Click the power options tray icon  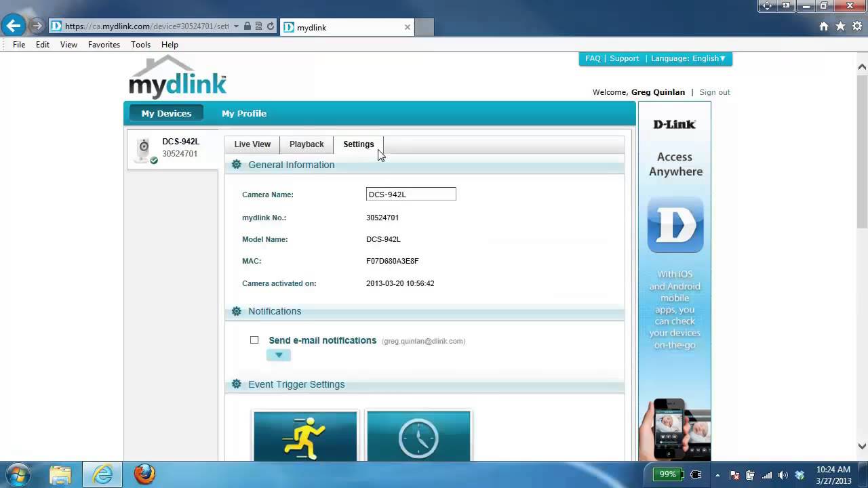750,475
